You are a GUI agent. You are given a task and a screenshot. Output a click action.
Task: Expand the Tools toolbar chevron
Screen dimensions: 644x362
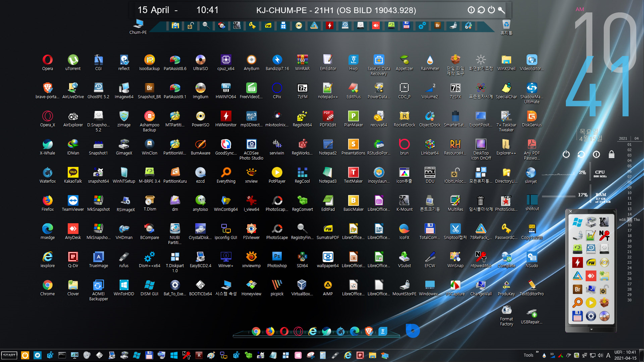point(537,352)
